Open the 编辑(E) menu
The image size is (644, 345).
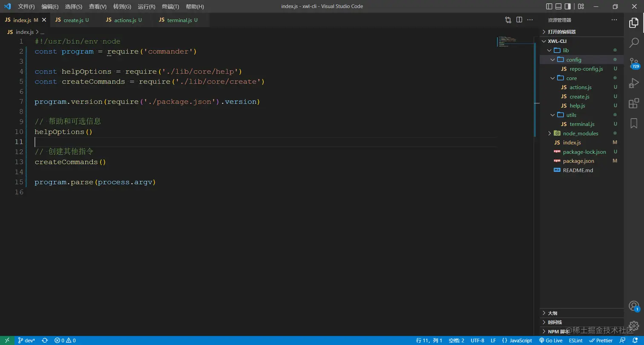[x=50, y=6]
